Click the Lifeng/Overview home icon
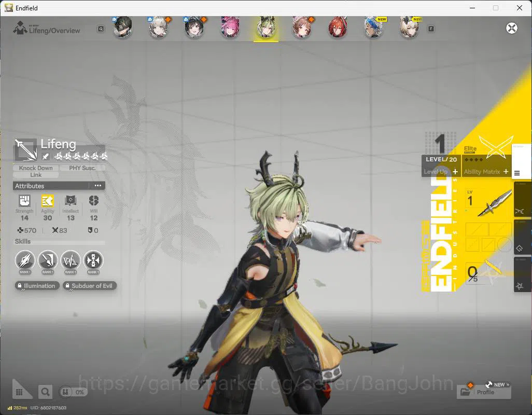This screenshot has height=415, width=532. click(20, 28)
